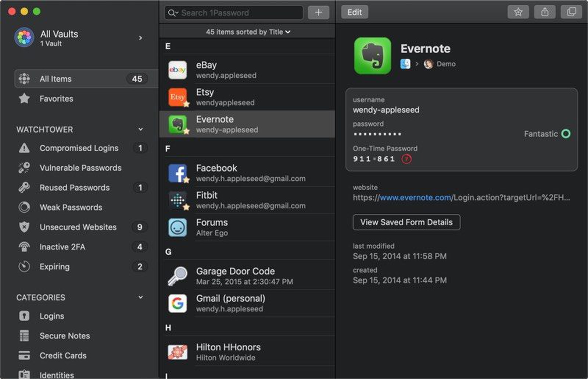
Task: Click the plus button to add new item
Action: coord(318,13)
